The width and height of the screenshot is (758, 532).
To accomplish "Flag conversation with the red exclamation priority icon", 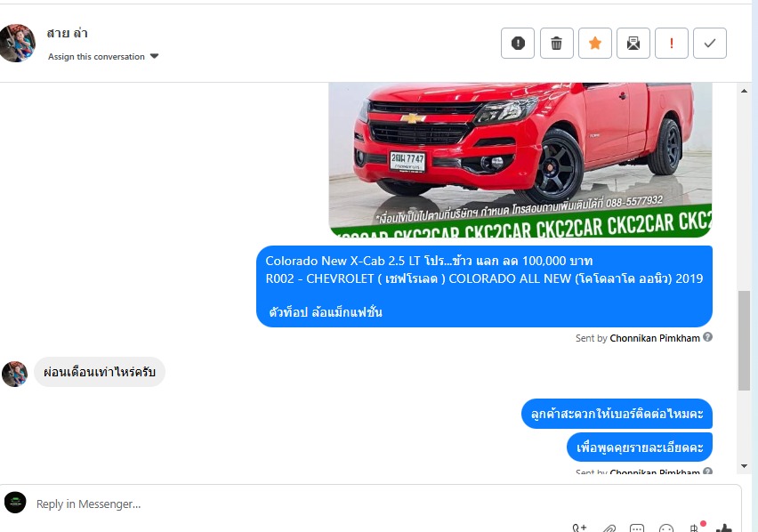I will pos(672,43).
